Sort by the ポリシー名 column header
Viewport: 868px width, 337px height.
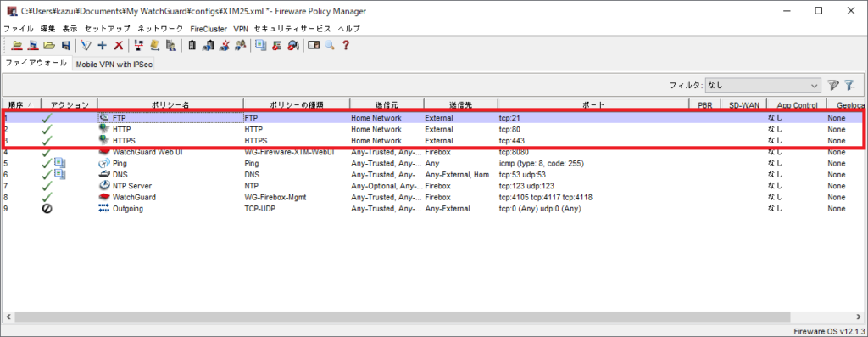point(170,104)
